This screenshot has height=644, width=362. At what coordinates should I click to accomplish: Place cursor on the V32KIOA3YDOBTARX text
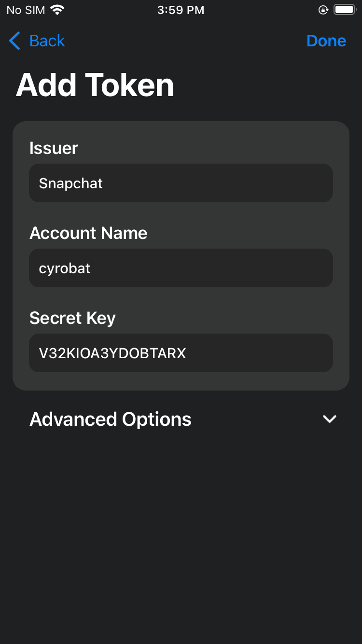[112, 353]
